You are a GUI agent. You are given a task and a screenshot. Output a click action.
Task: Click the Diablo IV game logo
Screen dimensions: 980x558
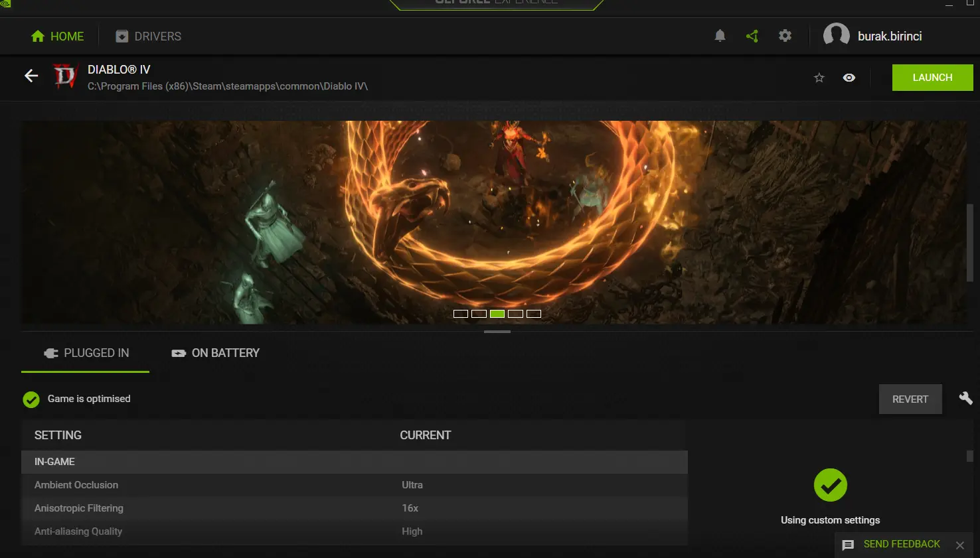click(65, 77)
